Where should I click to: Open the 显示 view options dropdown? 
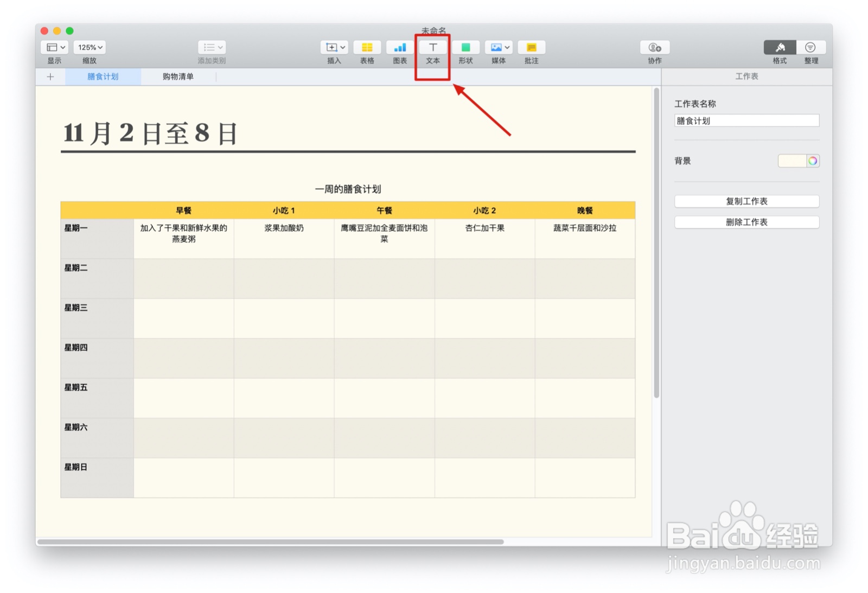coord(54,47)
